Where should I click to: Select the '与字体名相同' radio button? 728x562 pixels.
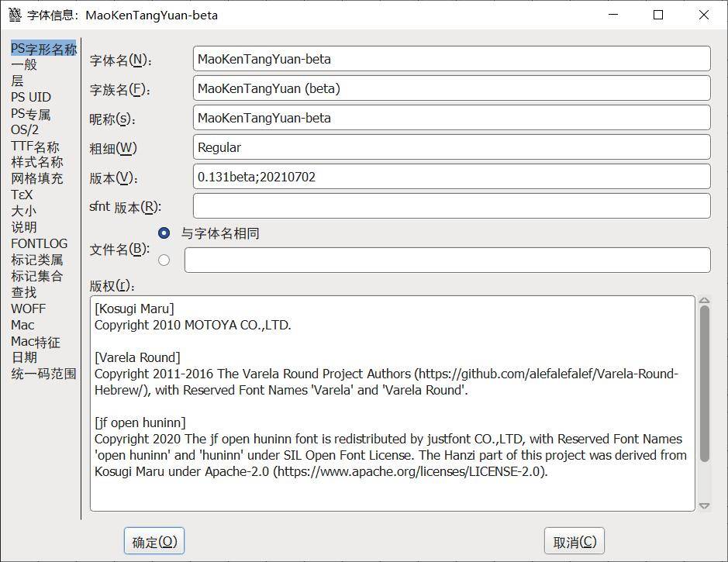tap(164, 233)
